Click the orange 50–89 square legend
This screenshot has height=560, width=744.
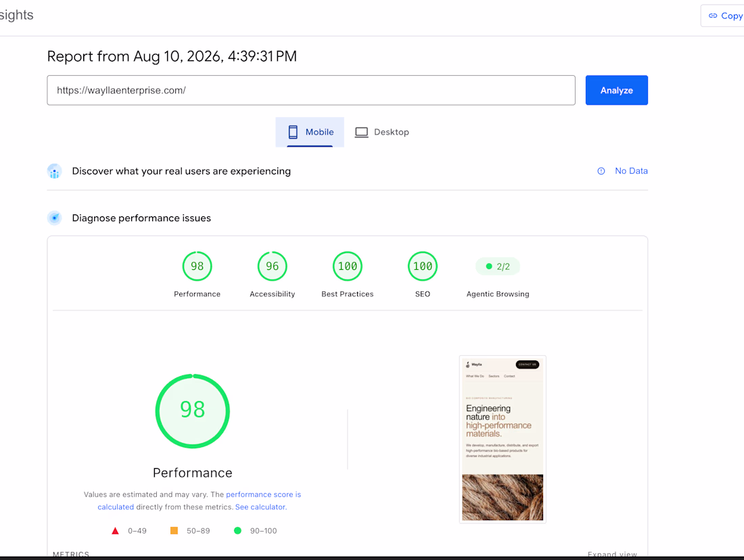pyautogui.click(x=174, y=530)
